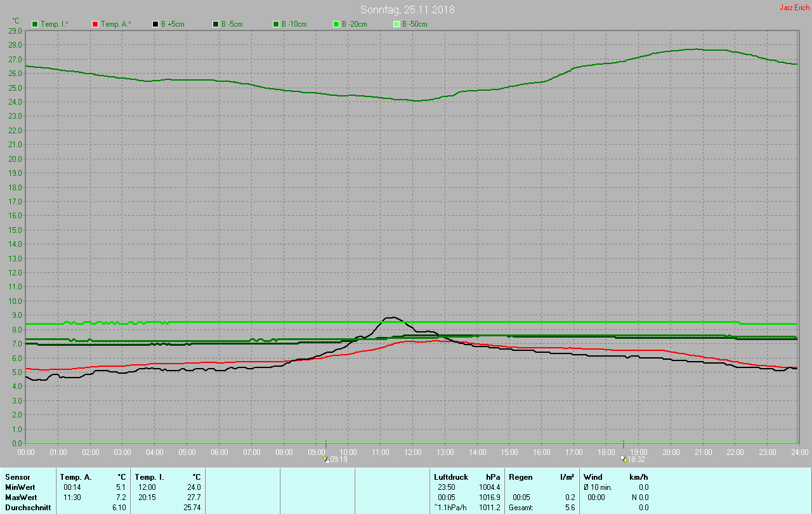Click the Temp. A. maximum value 7.2

coord(121,498)
